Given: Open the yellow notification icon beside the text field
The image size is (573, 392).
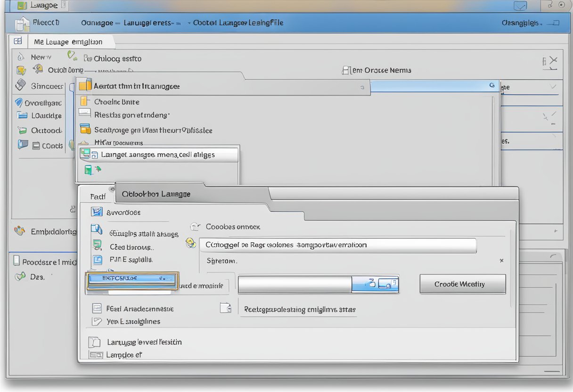Looking at the screenshot, I should pyautogui.click(x=191, y=243).
